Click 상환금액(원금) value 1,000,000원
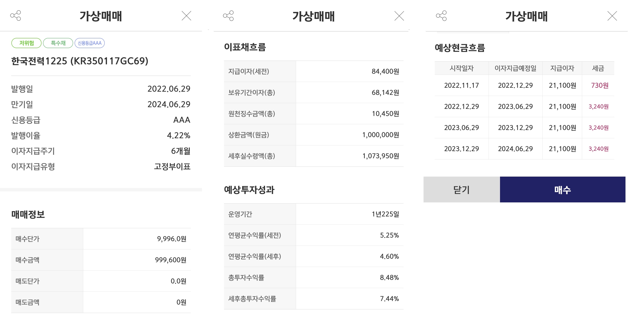The image size is (644, 324). click(x=381, y=135)
